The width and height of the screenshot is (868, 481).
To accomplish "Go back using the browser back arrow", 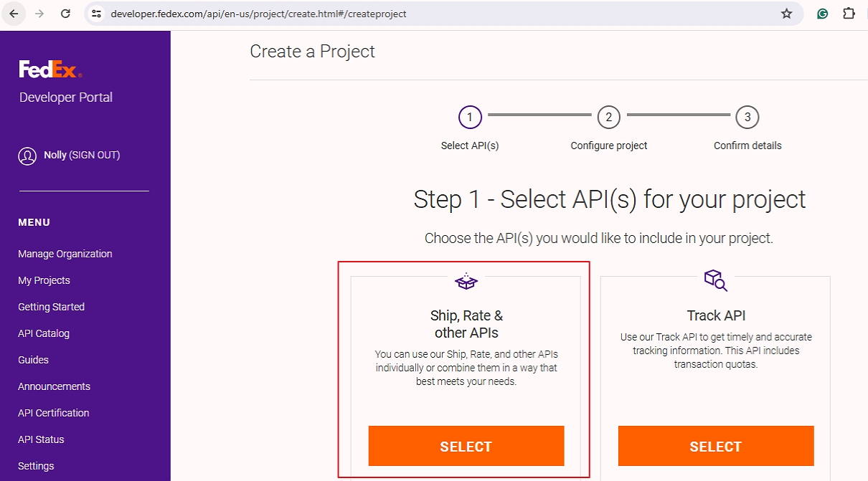I will [x=14, y=14].
